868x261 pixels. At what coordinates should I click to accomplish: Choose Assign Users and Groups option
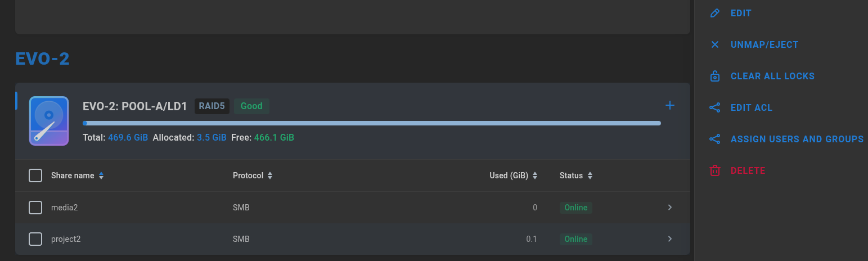click(797, 139)
